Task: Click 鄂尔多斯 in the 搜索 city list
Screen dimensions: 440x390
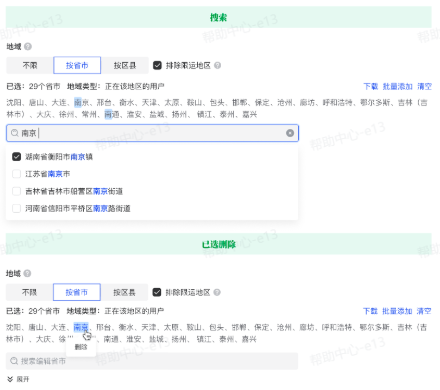Action: tap(375, 103)
